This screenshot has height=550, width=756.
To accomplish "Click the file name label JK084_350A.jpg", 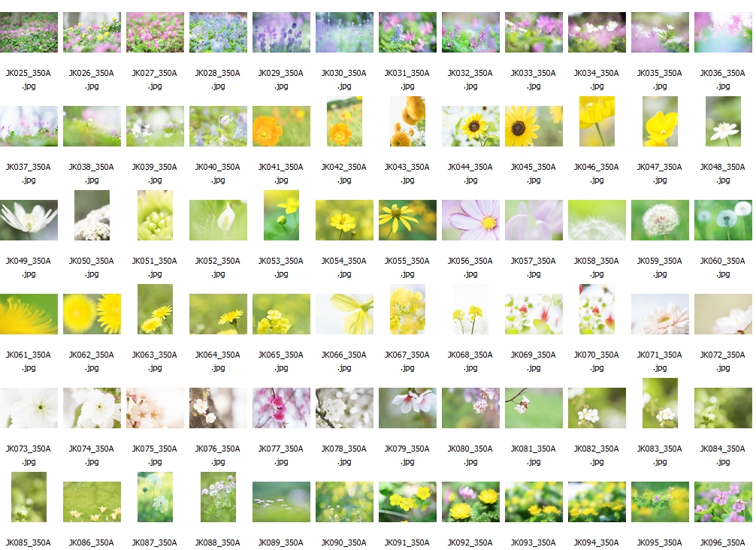I will point(723,455).
